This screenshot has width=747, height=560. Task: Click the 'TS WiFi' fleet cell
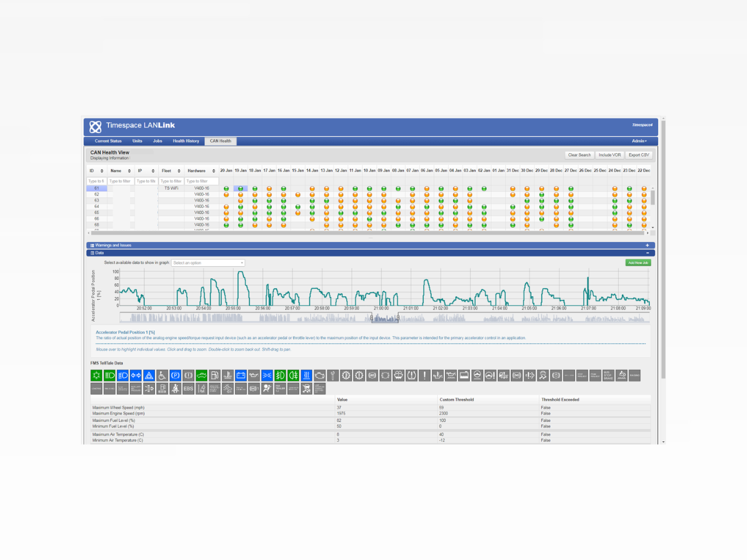171,188
